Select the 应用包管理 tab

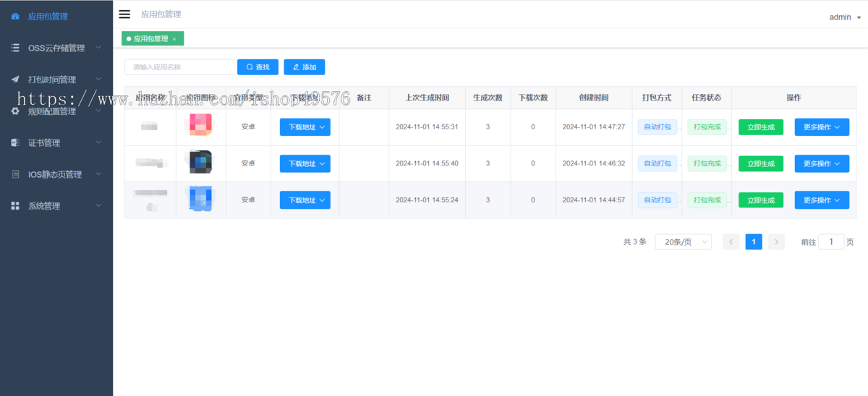click(x=150, y=39)
